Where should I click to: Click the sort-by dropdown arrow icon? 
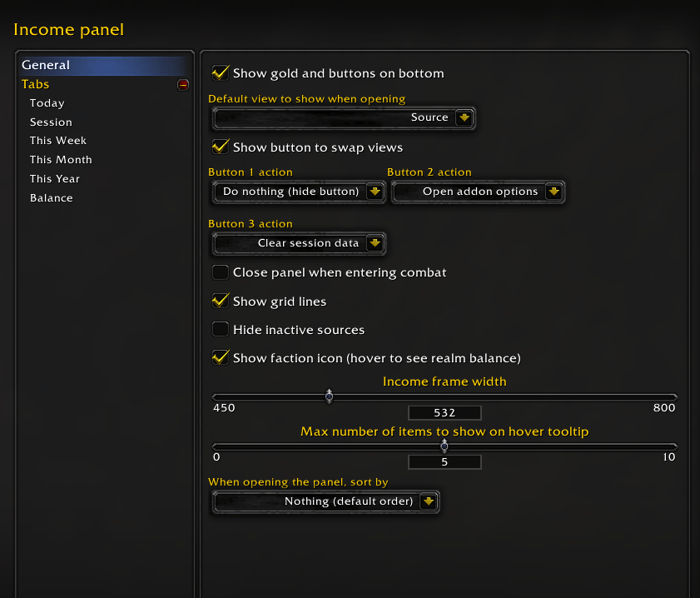[x=429, y=501]
